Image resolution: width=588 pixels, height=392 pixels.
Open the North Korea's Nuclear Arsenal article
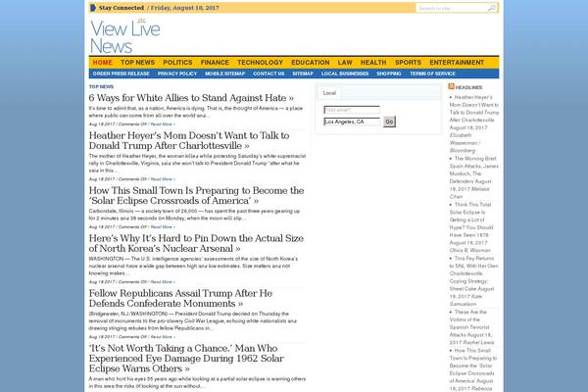(196, 243)
